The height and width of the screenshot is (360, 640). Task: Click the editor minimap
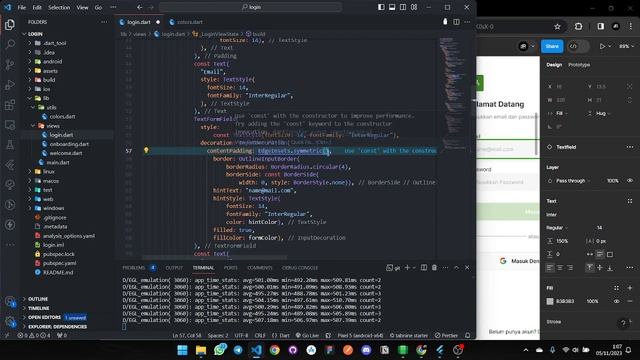453,94
